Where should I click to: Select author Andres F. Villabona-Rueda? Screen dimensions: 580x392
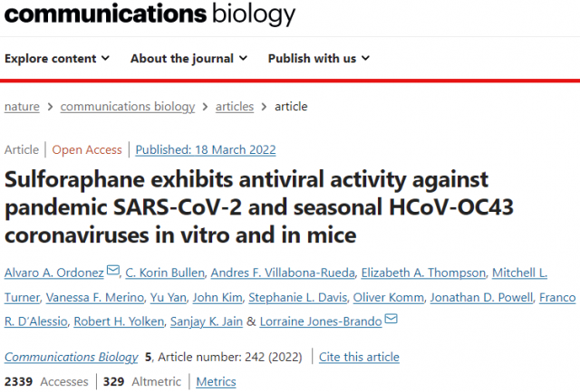tap(283, 272)
